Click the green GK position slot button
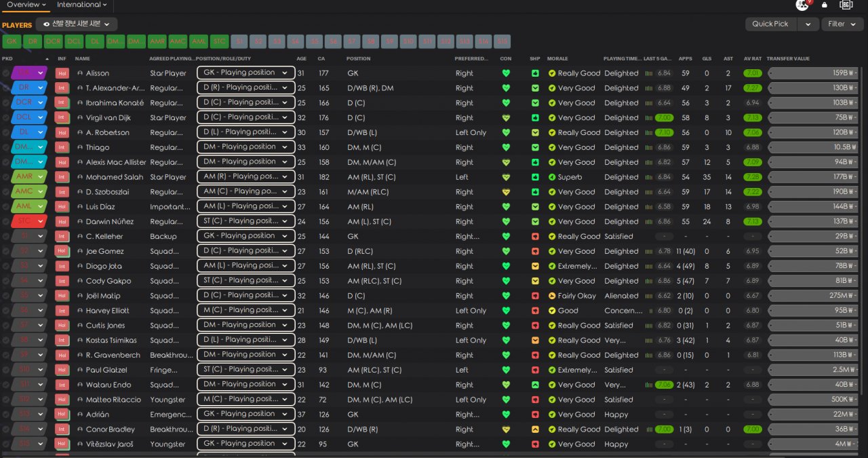 [x=12, y=42]
